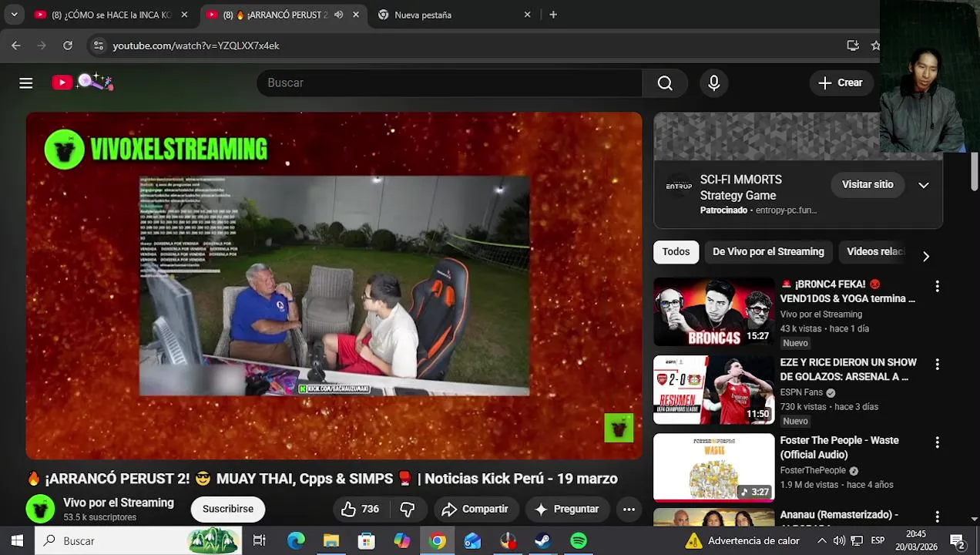Open the FosterThePeople channel link
This screenshot has width=980, height=555.
tap(813, 470)
